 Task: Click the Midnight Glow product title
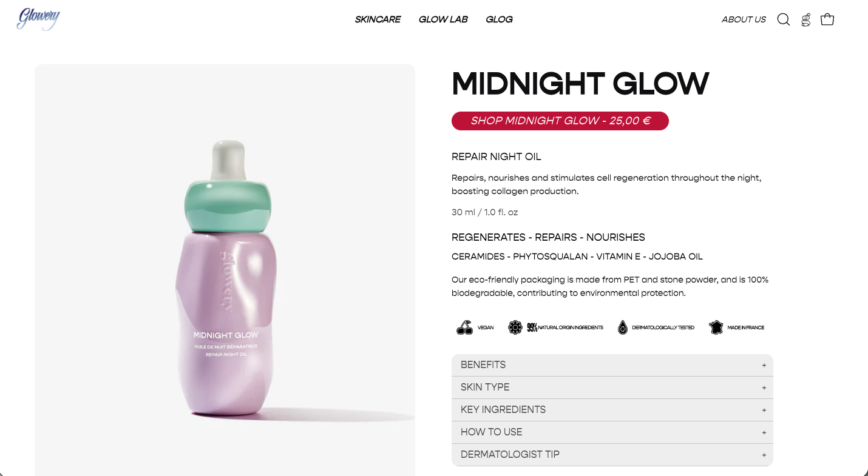pos(580,84)
